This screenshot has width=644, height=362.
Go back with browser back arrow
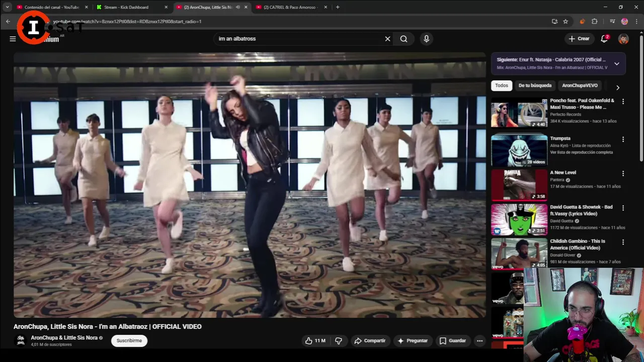pos(8,21)
